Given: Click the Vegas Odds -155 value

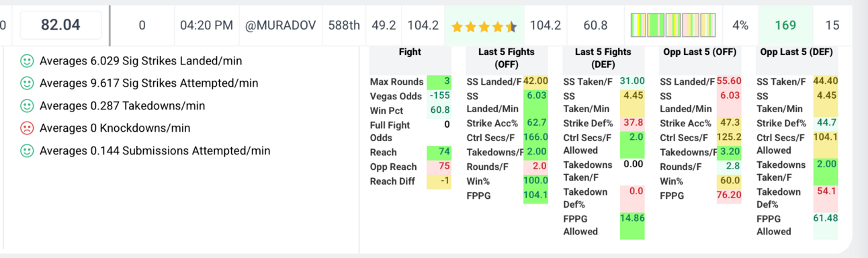Looking at the screenshot, I should 439,95.
